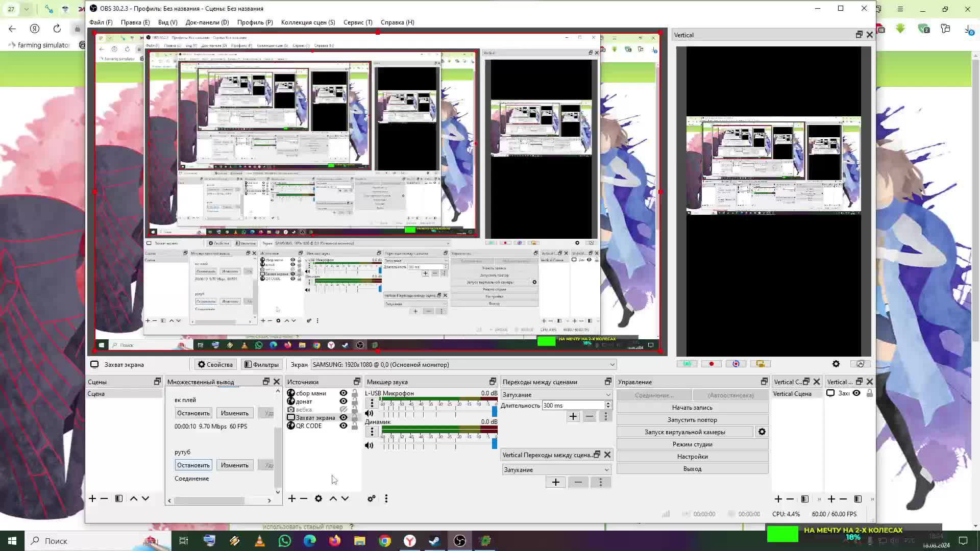This screenshot has width=980, height=551.
Task: Open advanced audio properties gears icon
Action: click(x=372, y=498)
